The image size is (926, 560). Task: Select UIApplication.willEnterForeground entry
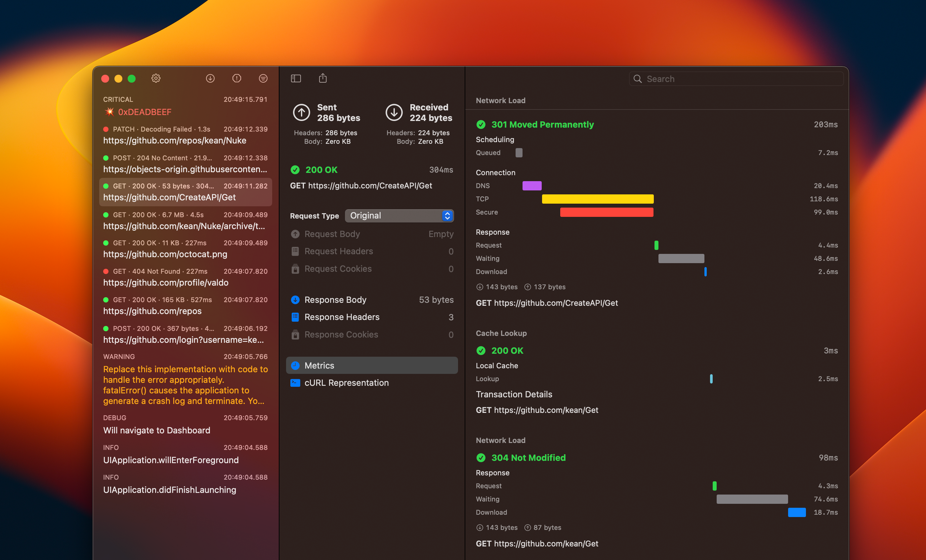186,454
